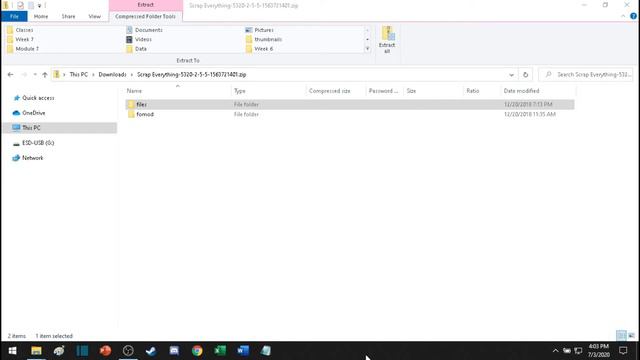This screenshot has width=640, height=360.
Task: Open Quick Access Toolbar customize dropdown
Action: [39, 5]
